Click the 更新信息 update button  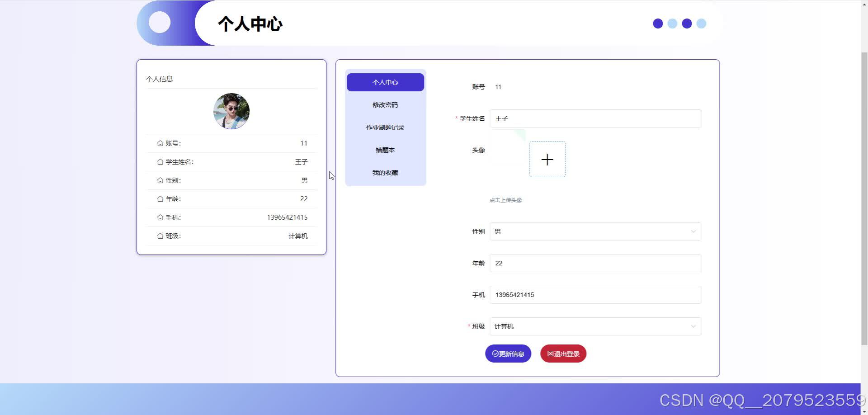coord(508,354)
